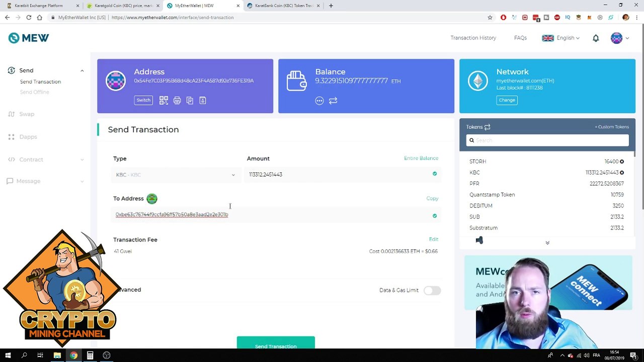Select the Quantstamp Token row
Viewport: 644px width, 362px height.
coord(547,195)
